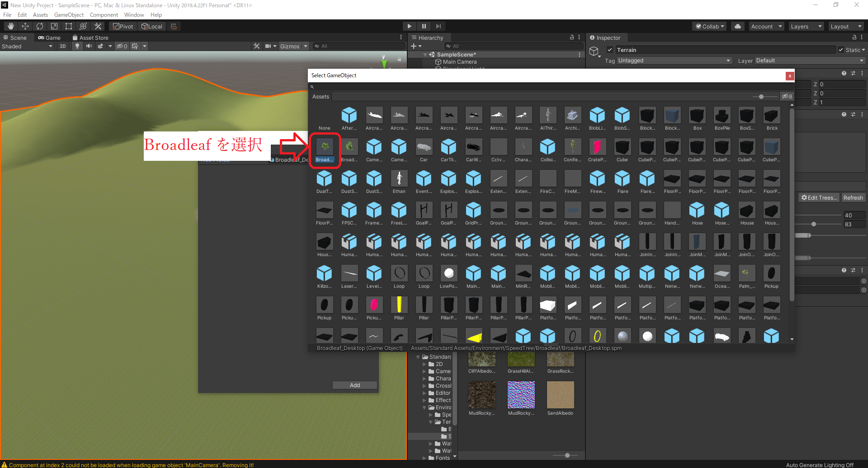The height and width of the screenshot is (468, 868).
Task: Toggle 2D view mode in Scene
Action: [x=62, y=46]
